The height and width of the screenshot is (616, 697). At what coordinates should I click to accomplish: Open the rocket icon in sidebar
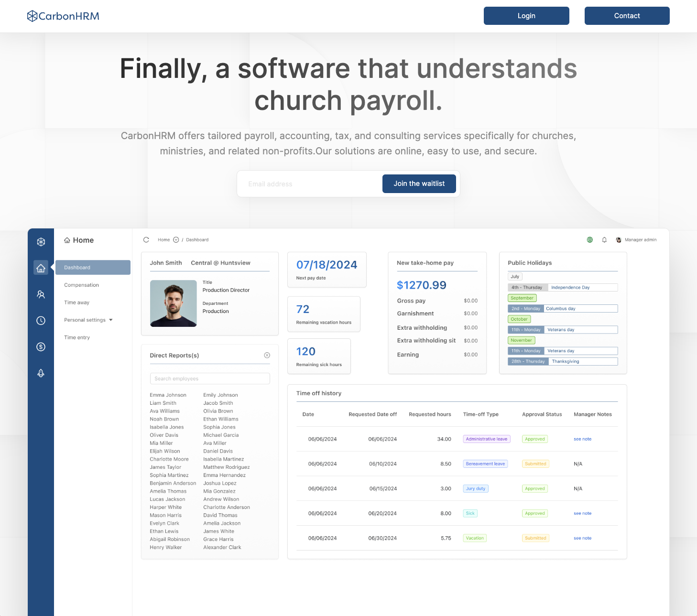tap(41, 373)
